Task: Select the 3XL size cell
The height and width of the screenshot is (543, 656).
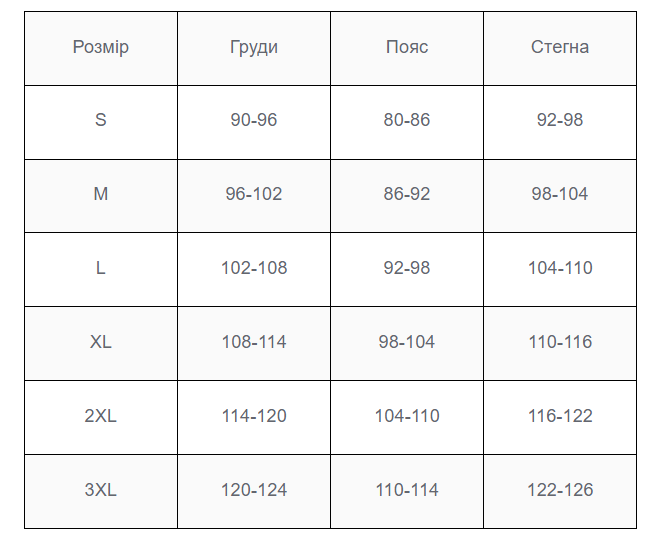Action: point(101,492)
